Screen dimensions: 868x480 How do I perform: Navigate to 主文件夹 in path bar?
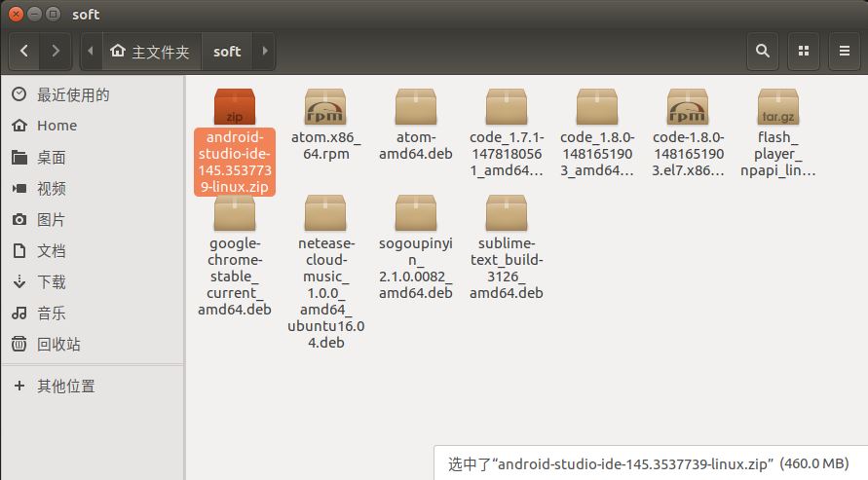[x=151, y=51]
